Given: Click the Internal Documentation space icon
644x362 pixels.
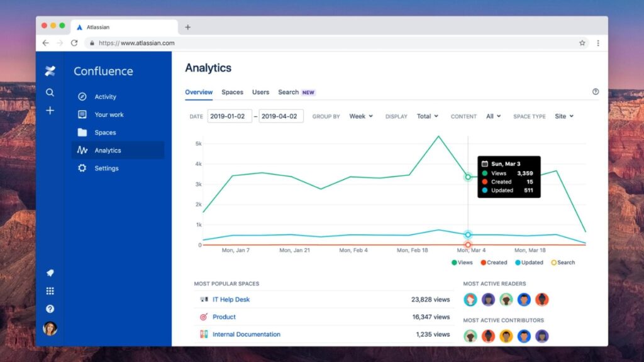Looking at the screenshot, I should click(204, 334).
